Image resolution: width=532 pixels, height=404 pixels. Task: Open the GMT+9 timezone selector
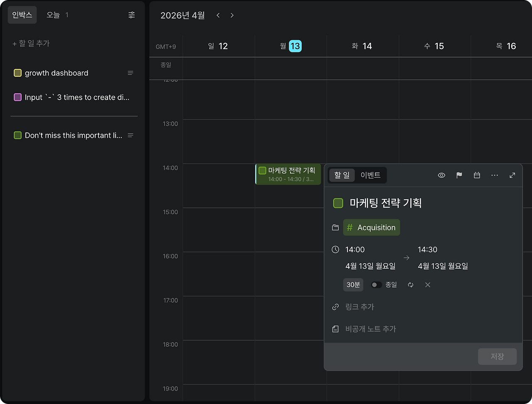[x=166, y=47]
